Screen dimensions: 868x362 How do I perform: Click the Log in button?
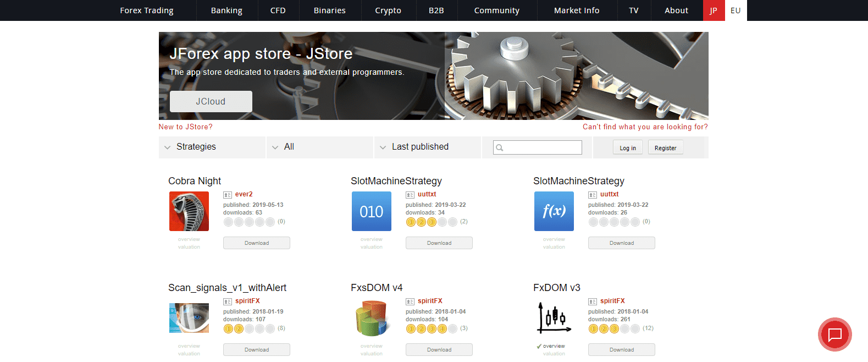pos(628,147)
